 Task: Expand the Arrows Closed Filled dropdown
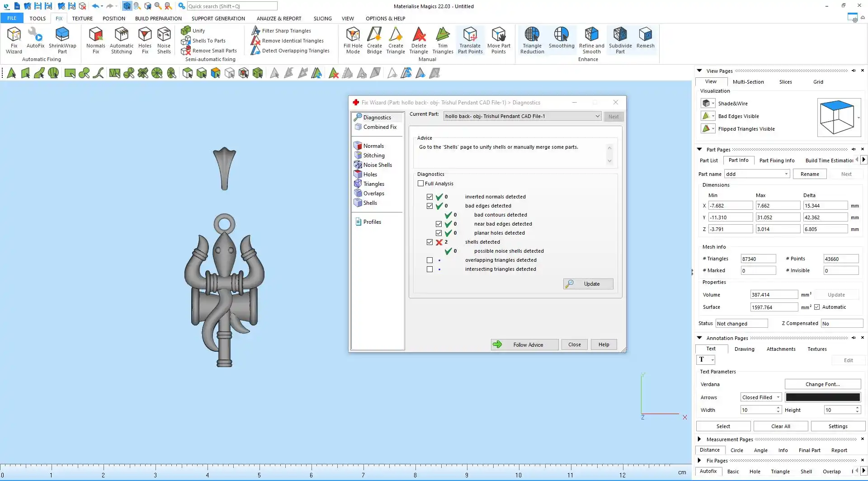[778, 397]
